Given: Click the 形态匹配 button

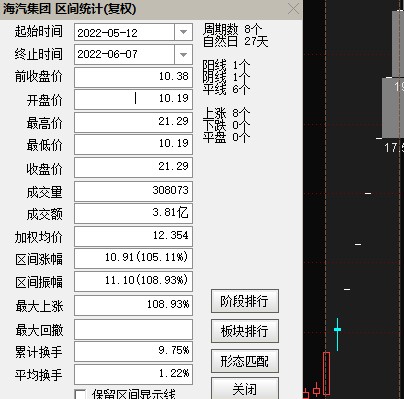Looking at the screenshot, I should (245, 361).
